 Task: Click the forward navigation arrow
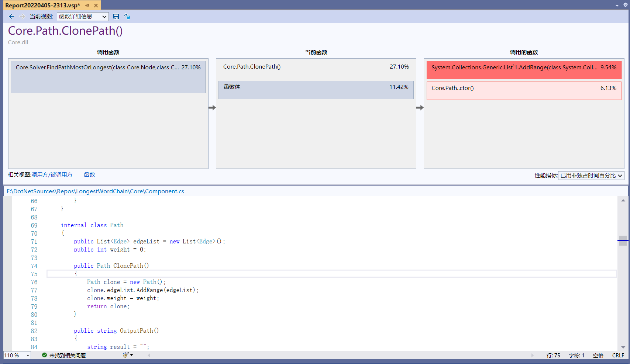(x=22, y=17)
